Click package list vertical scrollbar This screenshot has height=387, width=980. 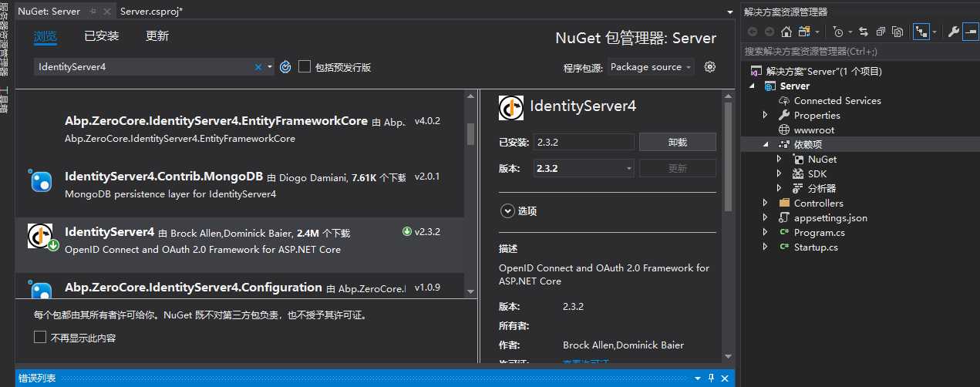tap(470, 133)
